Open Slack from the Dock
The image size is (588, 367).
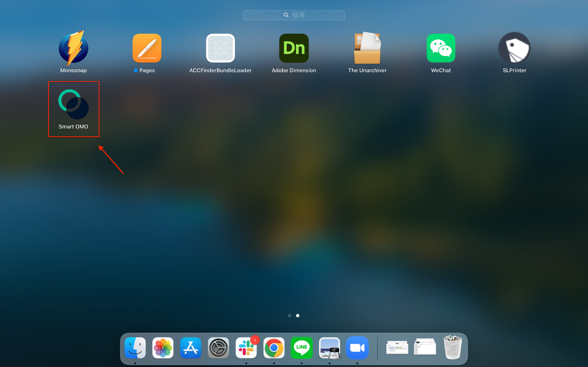click(246, 348)
